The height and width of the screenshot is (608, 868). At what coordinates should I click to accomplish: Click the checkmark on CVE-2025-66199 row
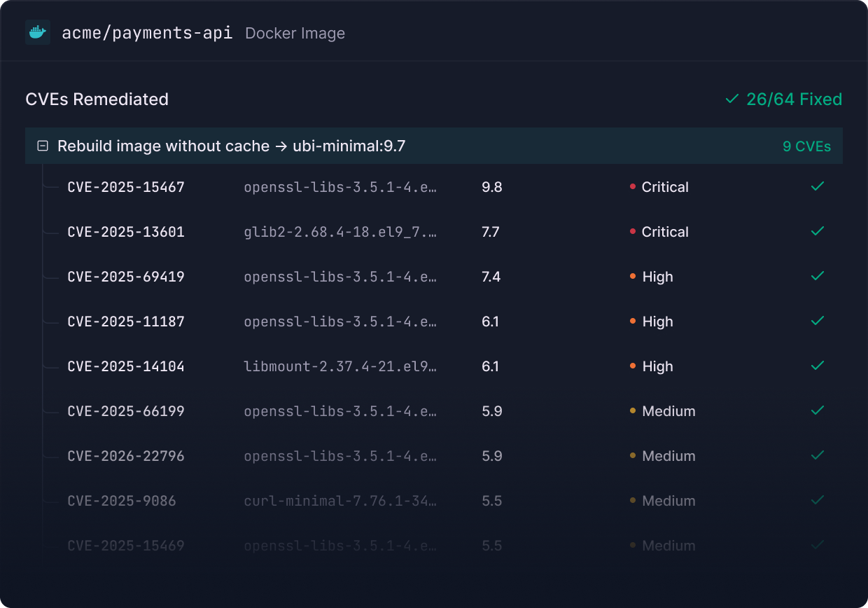point(817,411)
